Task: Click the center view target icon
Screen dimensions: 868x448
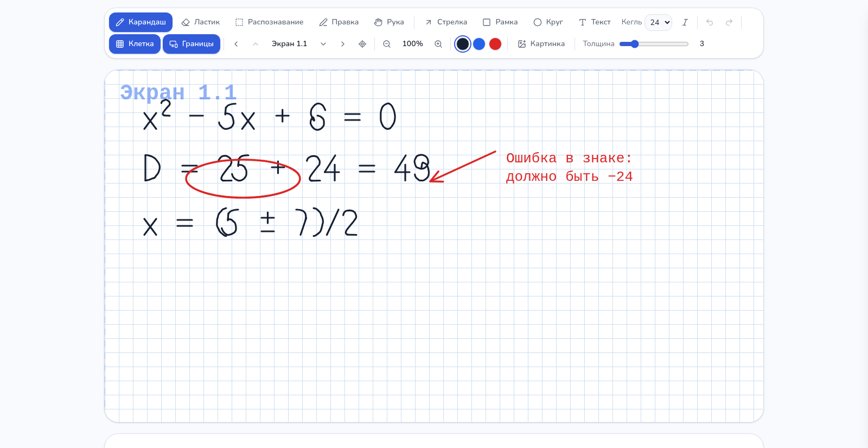Action: click(x=362, y=44)
